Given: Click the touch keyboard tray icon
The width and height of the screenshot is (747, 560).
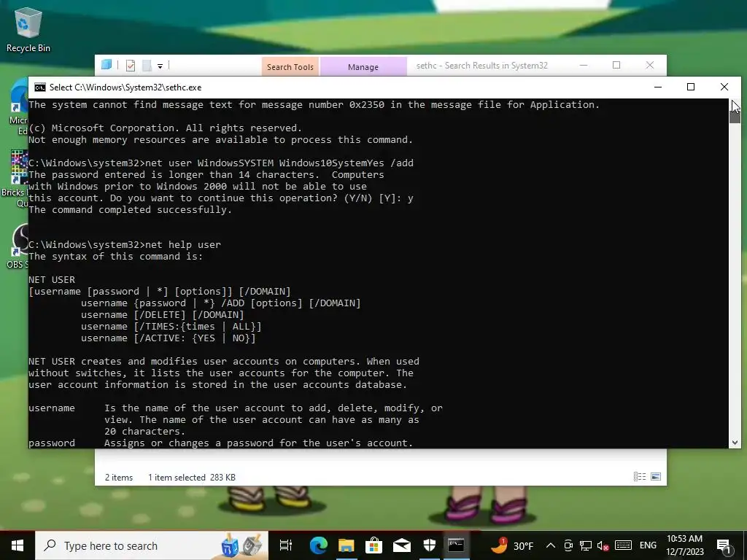Looking at the screenshot, I should point(623,545).
